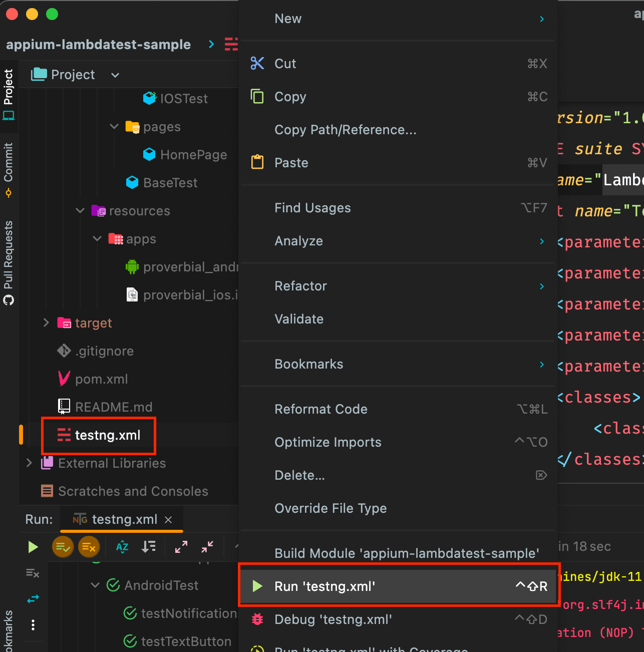Choose Build Module 'appium-lambdatest-sample'
This screenshot has width=644, height=652.
pyautogui.click(x=399, y=553)
